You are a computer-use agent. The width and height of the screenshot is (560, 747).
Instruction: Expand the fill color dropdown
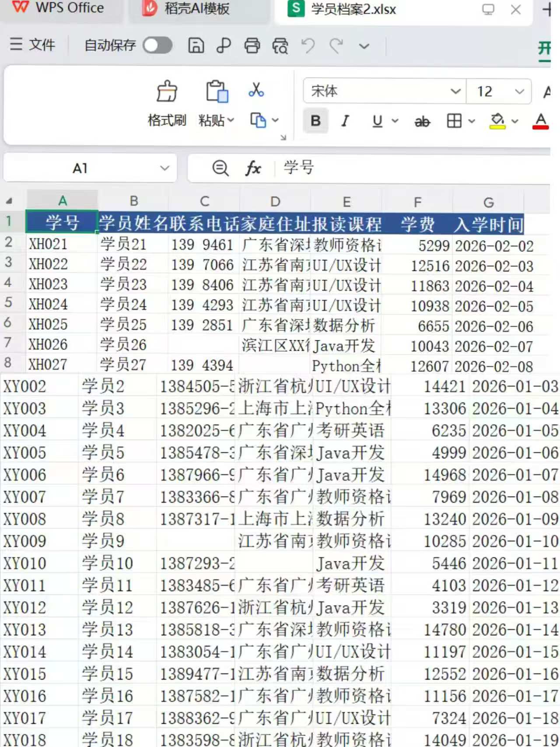[x=515, y=121]
